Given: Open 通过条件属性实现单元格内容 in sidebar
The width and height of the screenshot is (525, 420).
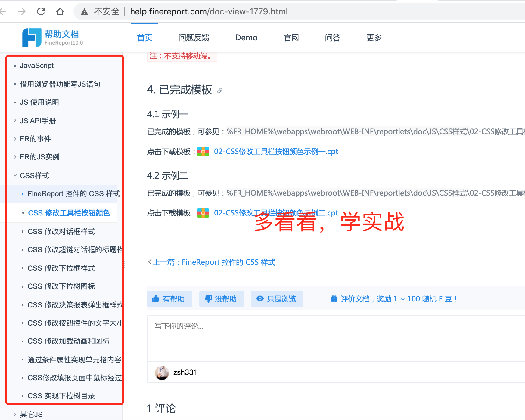Looking at the screenshot, I should (x=75, y=360).
